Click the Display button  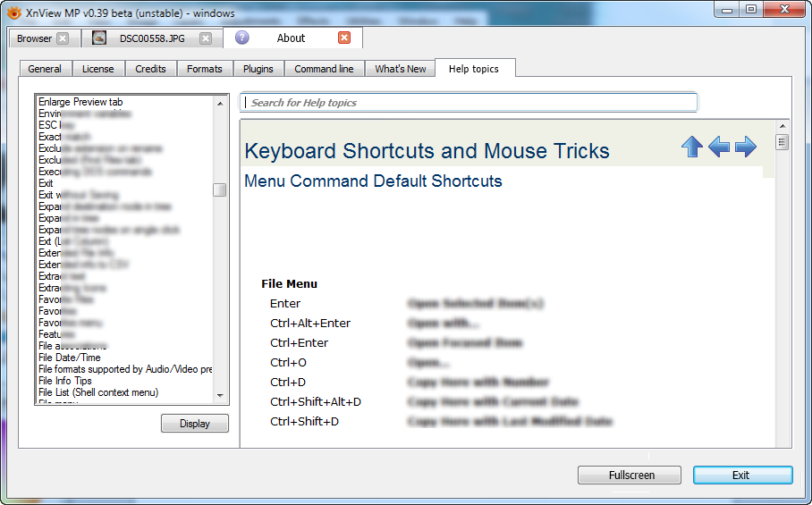click(x=195, y=424)
